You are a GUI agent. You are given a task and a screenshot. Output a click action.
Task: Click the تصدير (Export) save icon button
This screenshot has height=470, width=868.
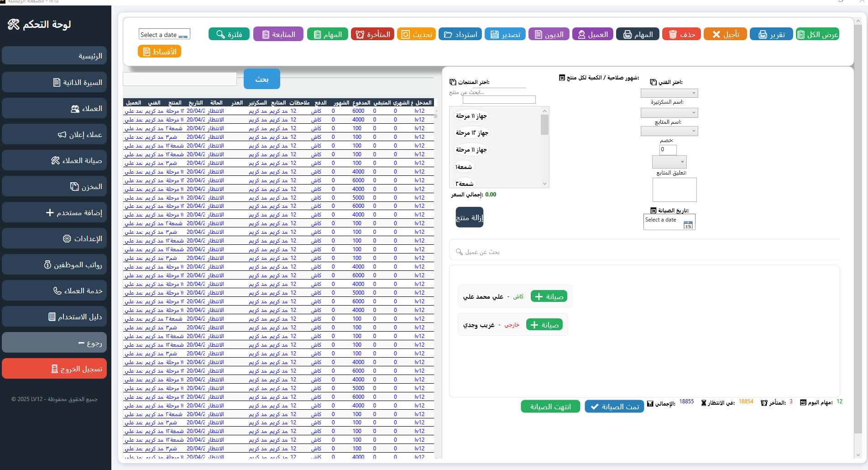coord(505,34)
